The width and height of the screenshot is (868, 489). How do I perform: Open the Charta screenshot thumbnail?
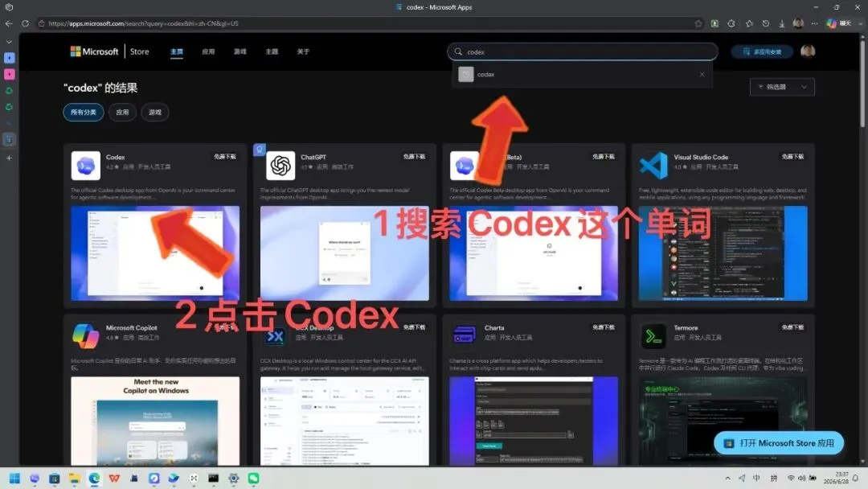[534, 421]
